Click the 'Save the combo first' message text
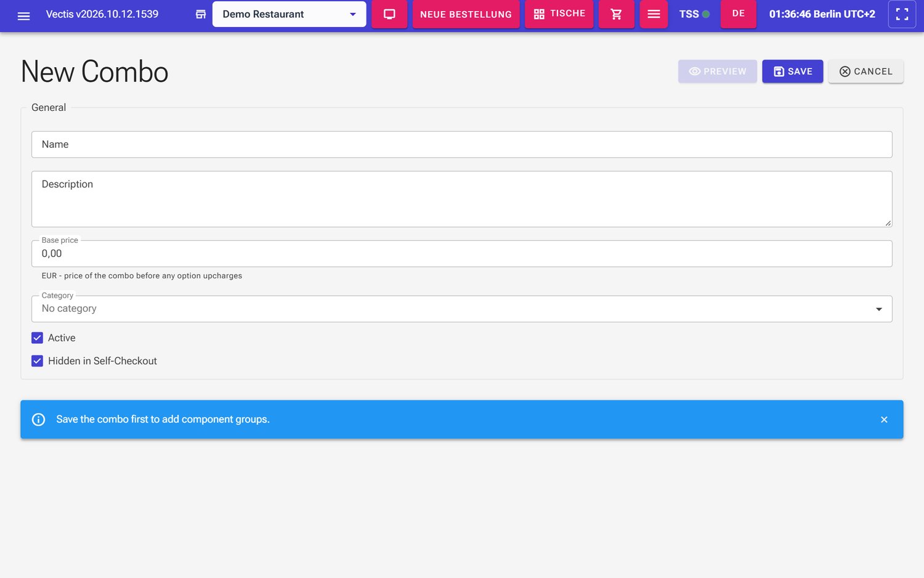The height and width of the screenshot is (578, 924). click(x=163, y=420)
